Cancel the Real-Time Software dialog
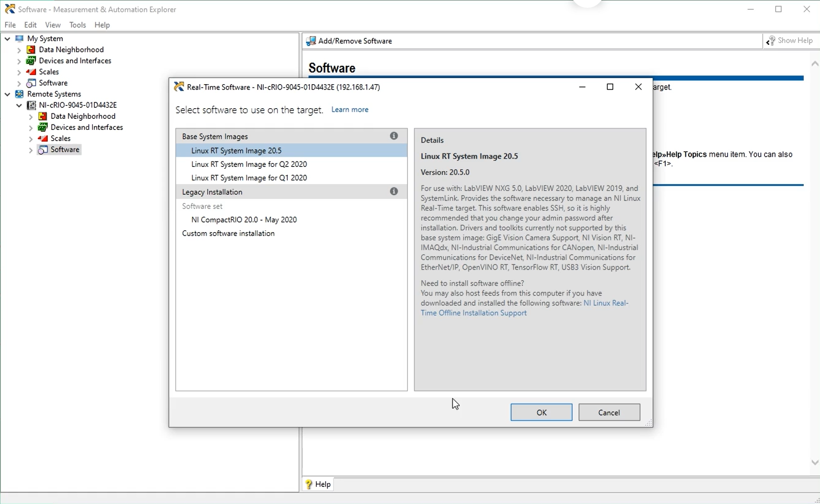The width and height of the screenshot is (820, 504). coord(609,412)
